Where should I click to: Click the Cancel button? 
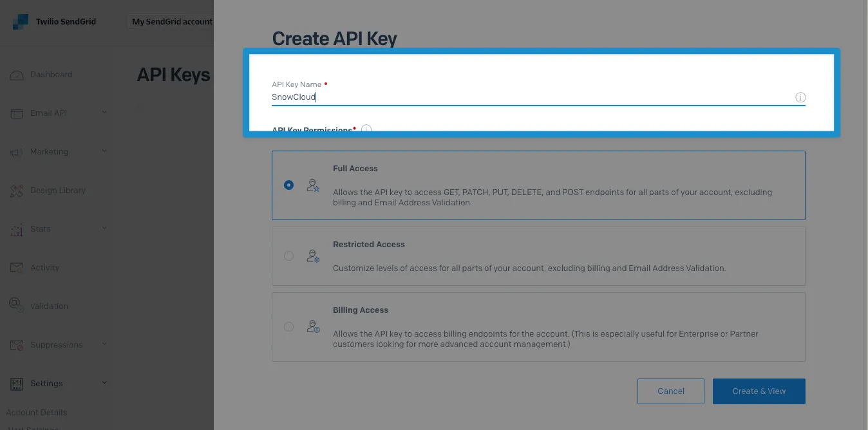coord(671,391)
